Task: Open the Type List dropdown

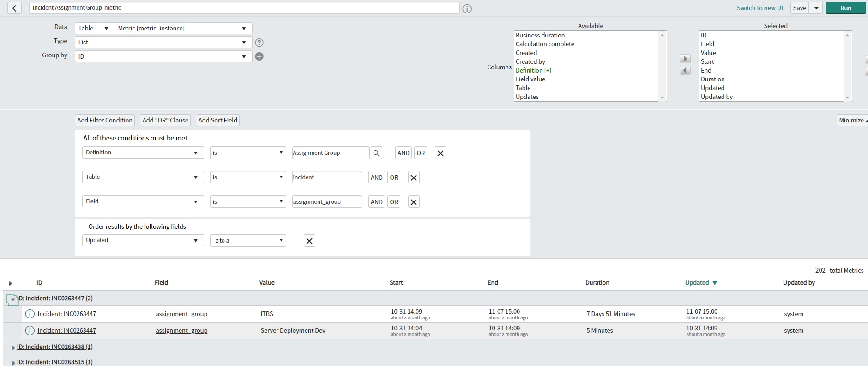Action: point(163,42)
